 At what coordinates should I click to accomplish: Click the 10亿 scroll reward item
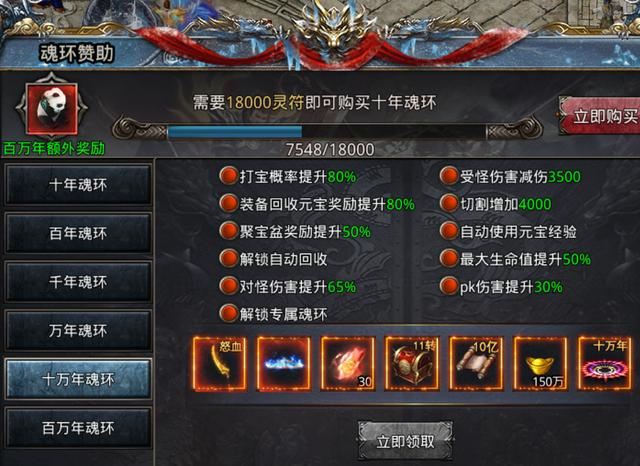[x=476, y=364]
